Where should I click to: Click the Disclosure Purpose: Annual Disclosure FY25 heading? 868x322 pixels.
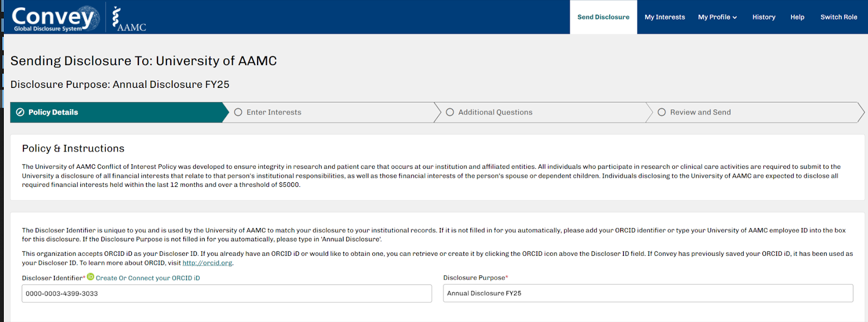[x=120, y=85]
